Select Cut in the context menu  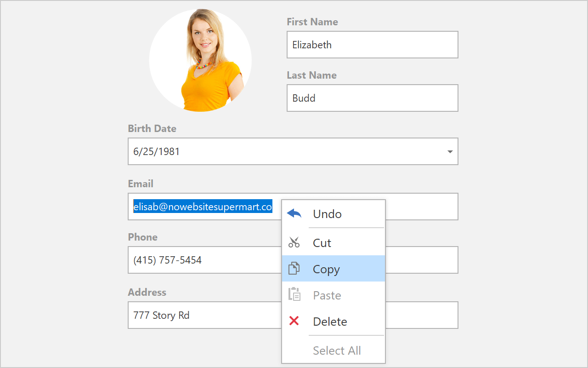(322, 243)
